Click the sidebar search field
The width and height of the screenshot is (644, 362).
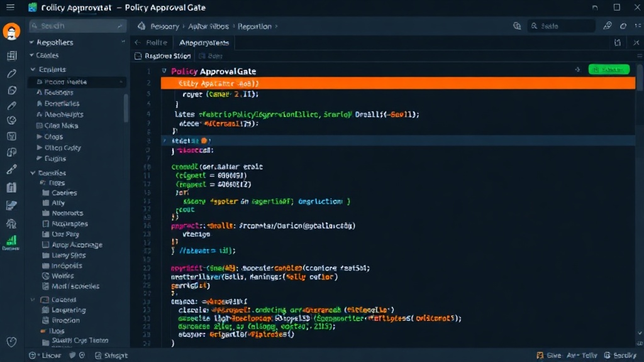[x=77, y=26]
